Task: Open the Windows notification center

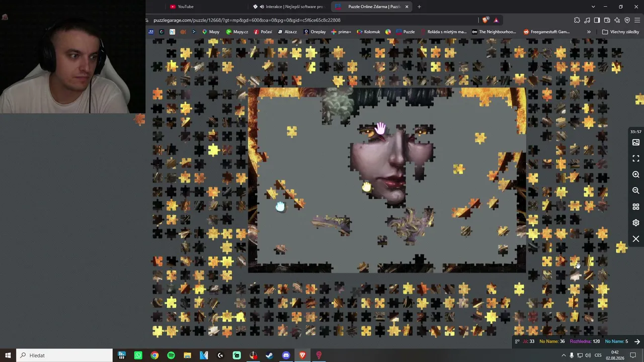Action: tap(633, 355)
